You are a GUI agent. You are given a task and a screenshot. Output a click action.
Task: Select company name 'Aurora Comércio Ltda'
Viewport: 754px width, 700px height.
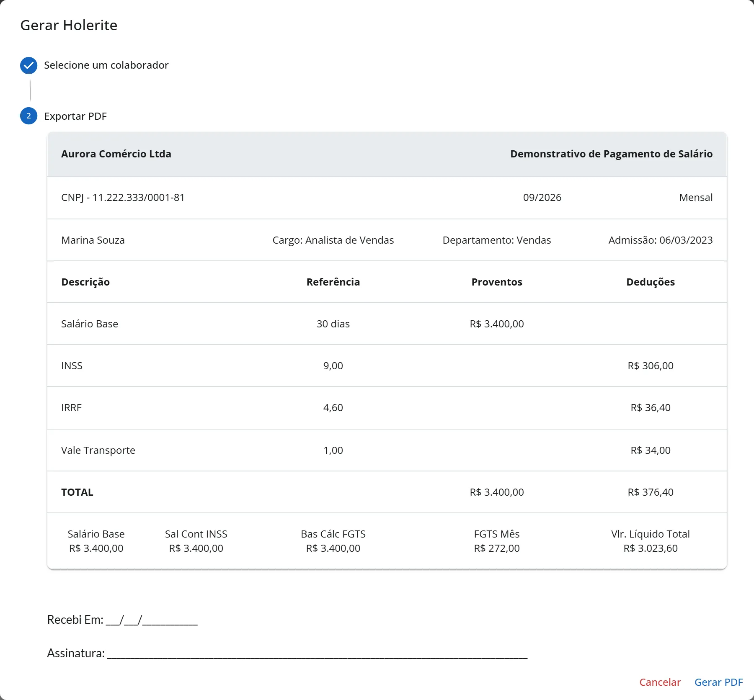pyautogui.click(x=116, y=154)
